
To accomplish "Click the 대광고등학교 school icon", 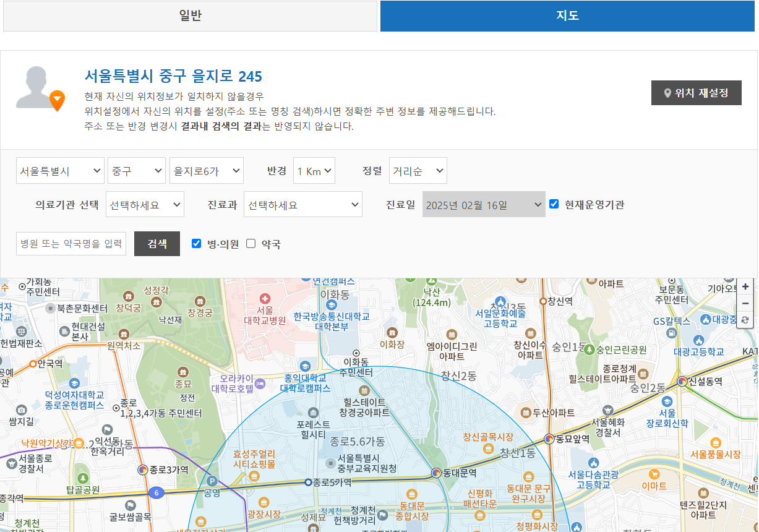I will (698, 340).
